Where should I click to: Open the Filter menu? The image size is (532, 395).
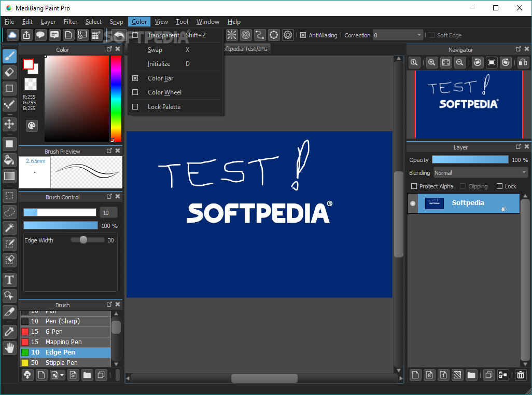pyautogui.click(x=71, y=22)
